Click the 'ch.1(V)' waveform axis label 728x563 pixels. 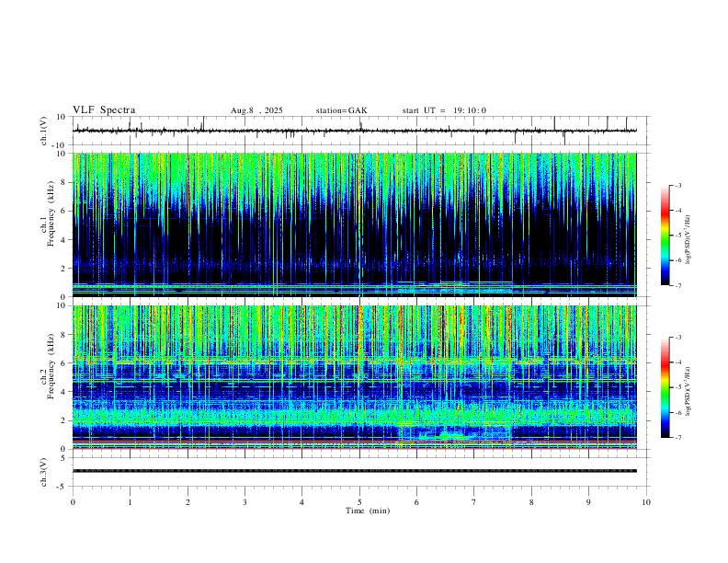pyautogui.click(x=44, y=131)
